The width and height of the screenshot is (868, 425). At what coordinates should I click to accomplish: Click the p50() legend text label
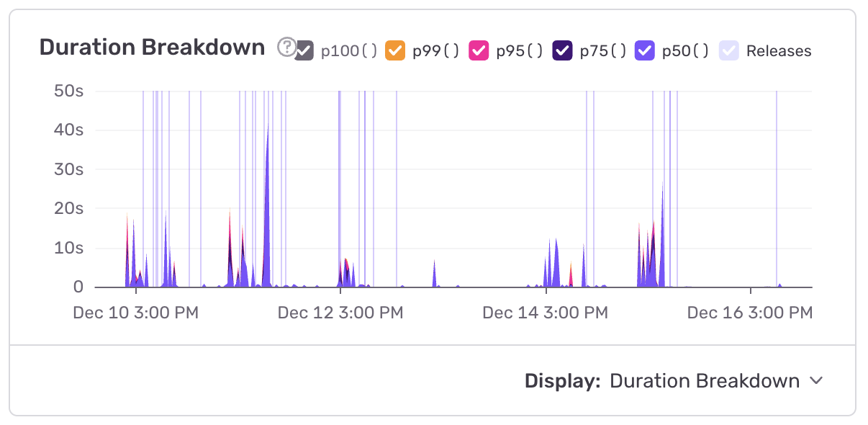coord(685,51)
